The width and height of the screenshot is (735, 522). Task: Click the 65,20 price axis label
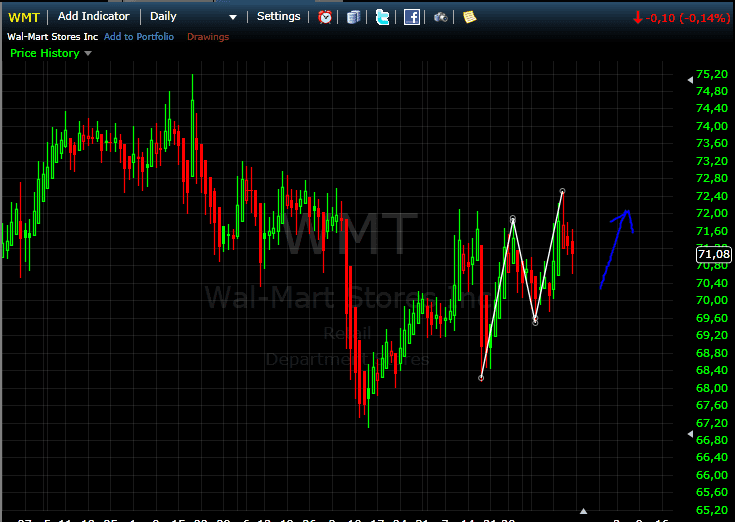[712, 510]
